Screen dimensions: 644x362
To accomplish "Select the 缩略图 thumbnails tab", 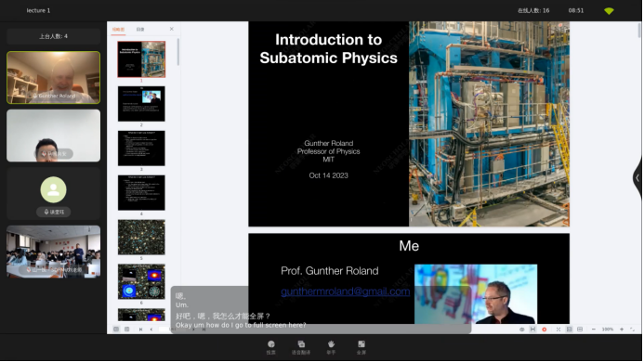I will click(x=118, y=30).
